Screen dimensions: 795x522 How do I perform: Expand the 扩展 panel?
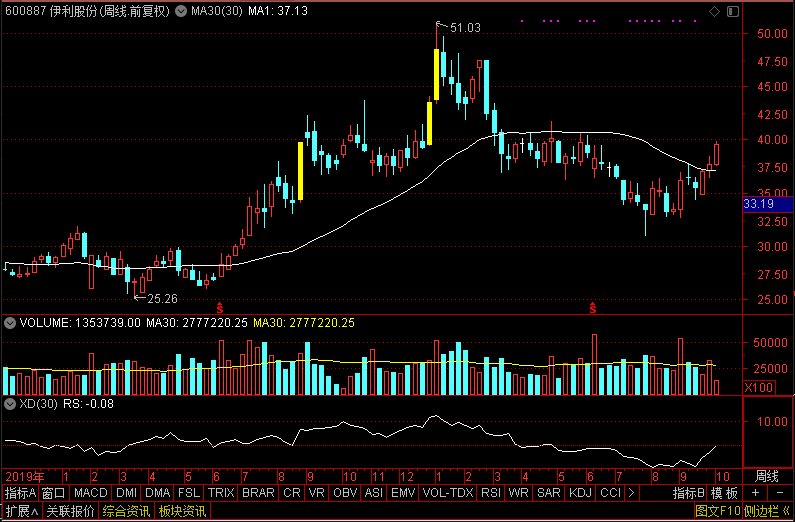click(22, 511)
